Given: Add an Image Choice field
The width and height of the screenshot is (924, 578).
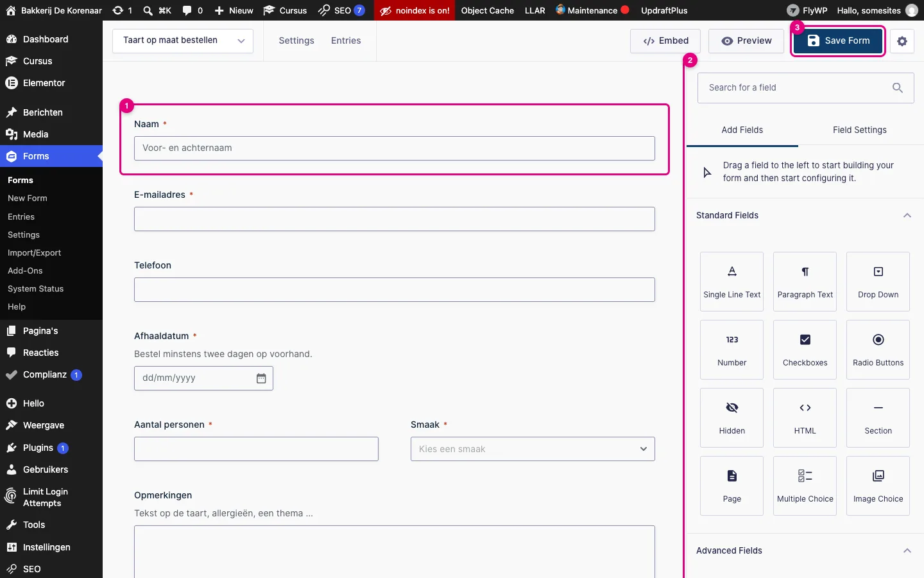Looking at the screenshot, I should click(x=878, y=486).
